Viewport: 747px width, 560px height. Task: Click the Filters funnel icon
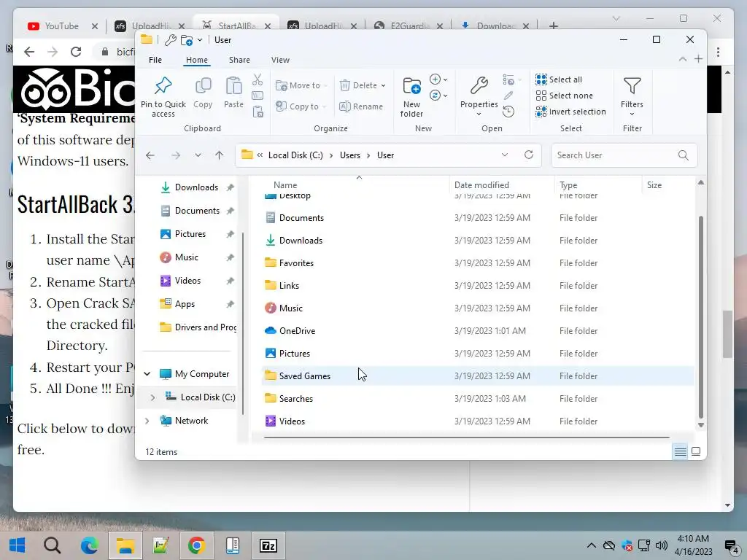pyautogui.click(x=632, y=86)
